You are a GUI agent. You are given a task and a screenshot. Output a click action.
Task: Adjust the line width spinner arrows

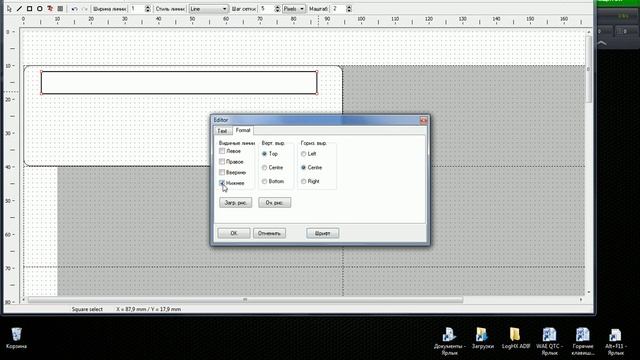(x=148, y=9)
